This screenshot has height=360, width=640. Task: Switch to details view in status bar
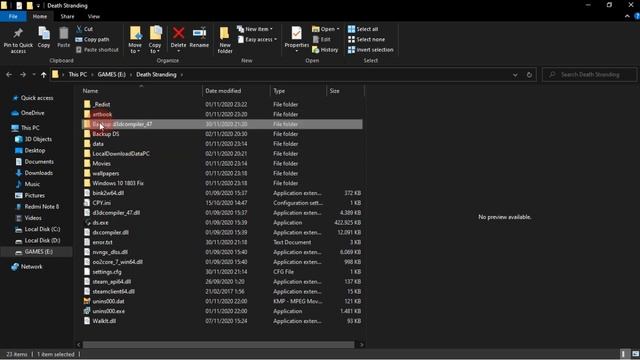tap(624, 354)
